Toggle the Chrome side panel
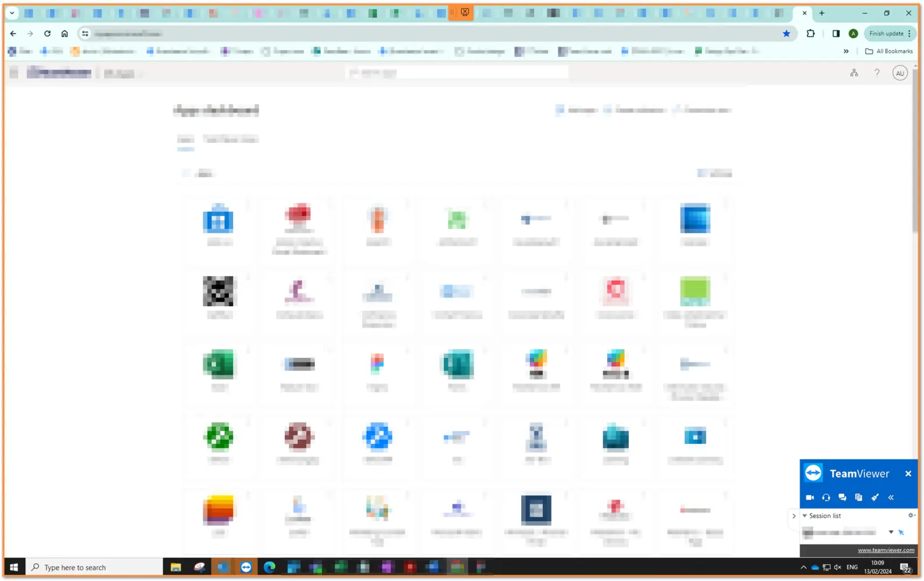Screen dimensions: 924x581 (836, 34)
